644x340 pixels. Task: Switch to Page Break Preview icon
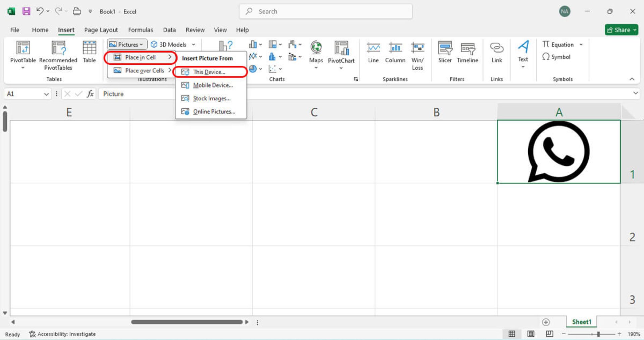point(549,334)
